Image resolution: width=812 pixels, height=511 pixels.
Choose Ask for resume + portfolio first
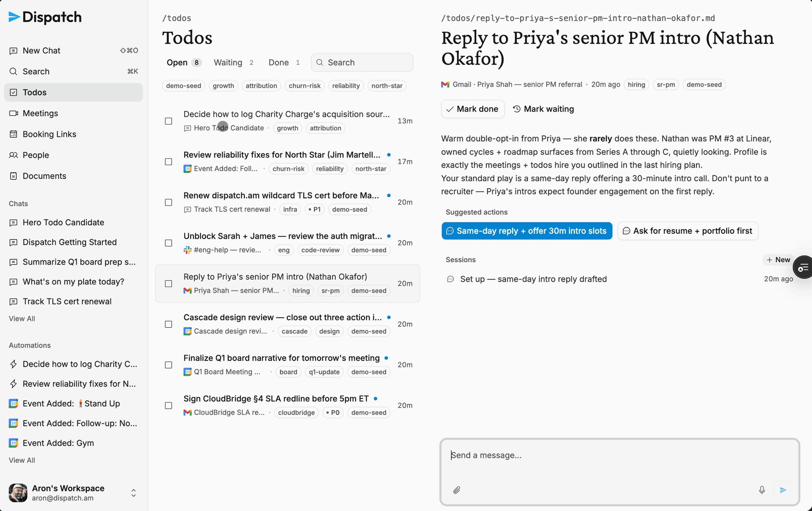pyautogui.click(x=688, y=231)
